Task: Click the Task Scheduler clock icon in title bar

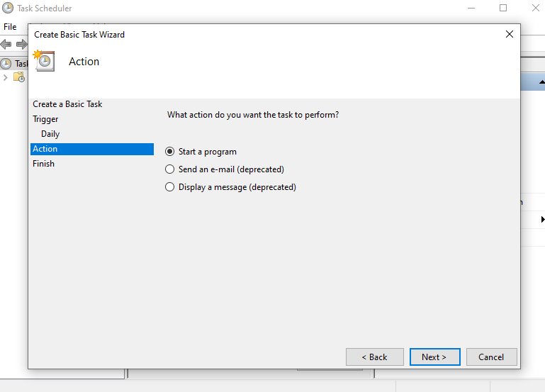Action: (9, 9)
